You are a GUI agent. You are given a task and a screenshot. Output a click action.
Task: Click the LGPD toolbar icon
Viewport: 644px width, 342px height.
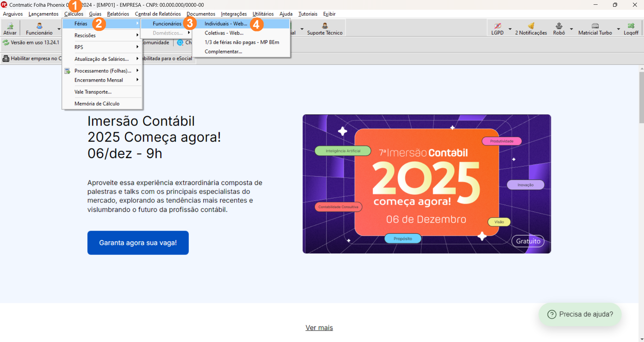(x=497, y=26)
